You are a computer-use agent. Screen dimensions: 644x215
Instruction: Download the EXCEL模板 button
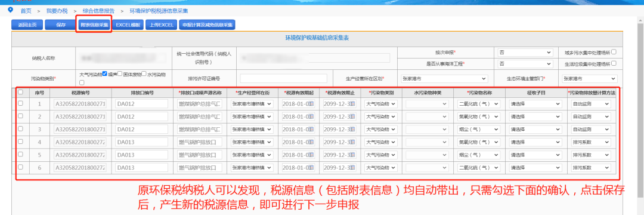coord(128,25)
